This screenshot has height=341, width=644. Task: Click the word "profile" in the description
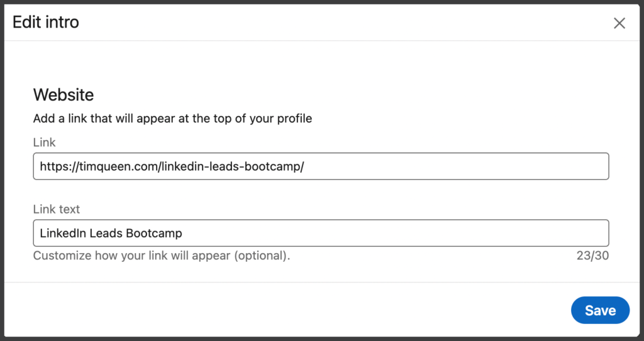[x=293, y=118]
